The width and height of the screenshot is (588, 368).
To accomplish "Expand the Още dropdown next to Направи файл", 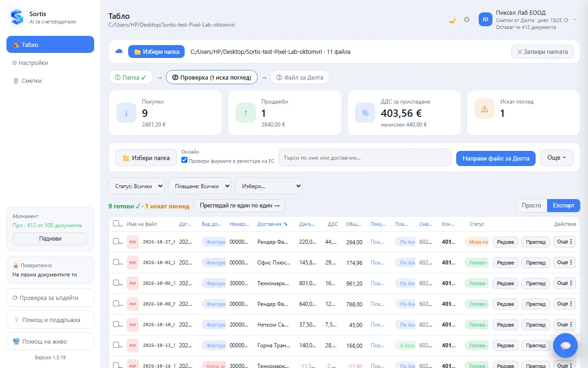I will coord(557,158).
